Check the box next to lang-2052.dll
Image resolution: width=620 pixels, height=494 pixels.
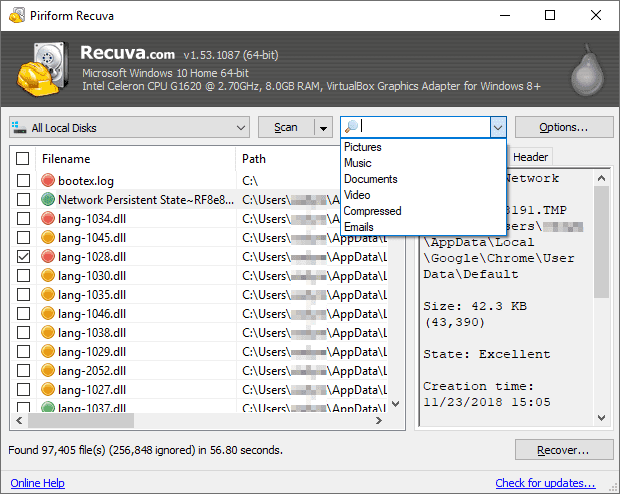click(23, 370)
